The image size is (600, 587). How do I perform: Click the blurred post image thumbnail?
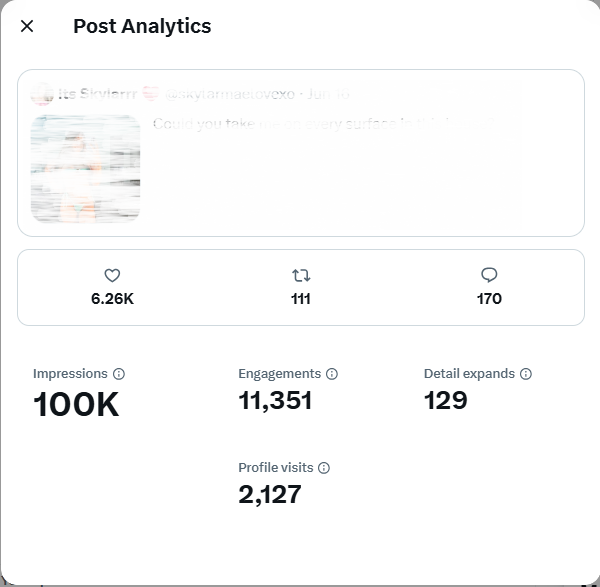[85, 169]
